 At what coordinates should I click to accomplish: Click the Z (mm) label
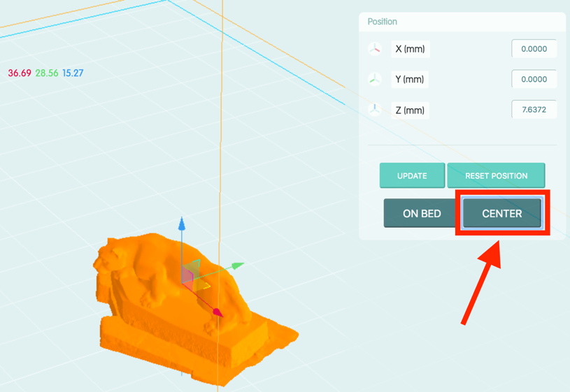(410, 110)
